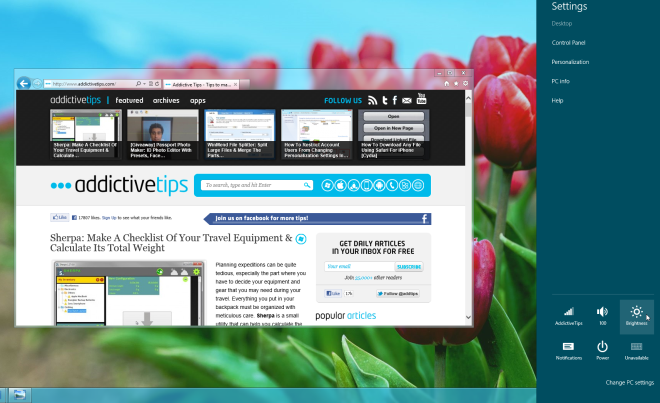Open File Explorer from the taskbar
The width and height of the screenshot is (660, 403).
click(19, 395)
